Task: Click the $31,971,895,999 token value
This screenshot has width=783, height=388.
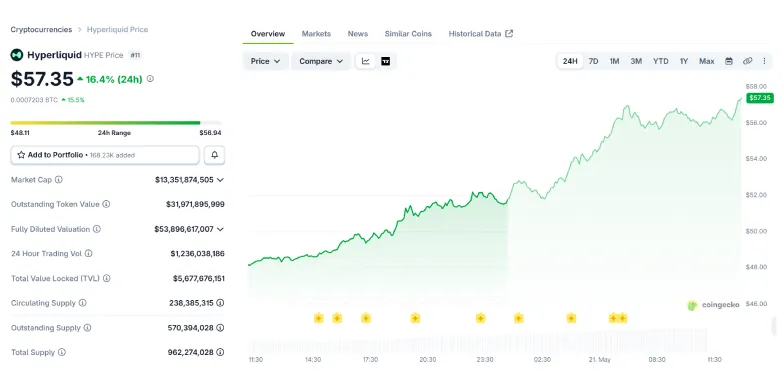Action: coord(195,204)
